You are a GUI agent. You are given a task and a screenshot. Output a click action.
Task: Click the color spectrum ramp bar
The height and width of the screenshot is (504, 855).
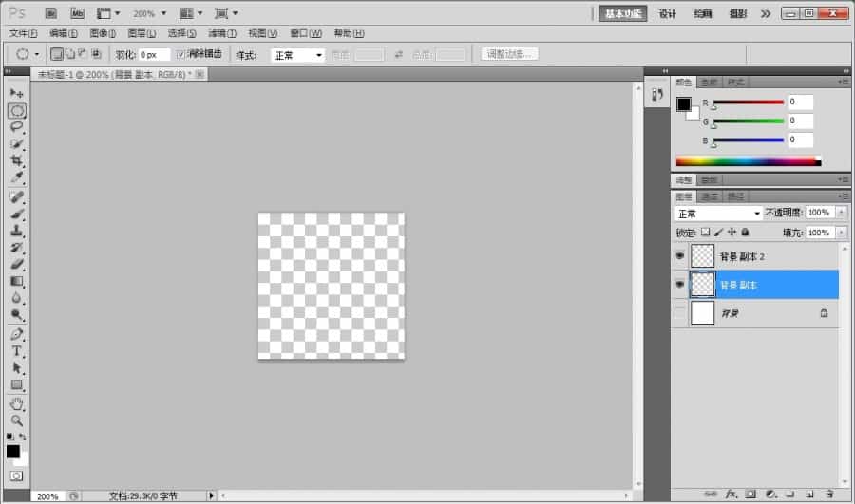747,161
